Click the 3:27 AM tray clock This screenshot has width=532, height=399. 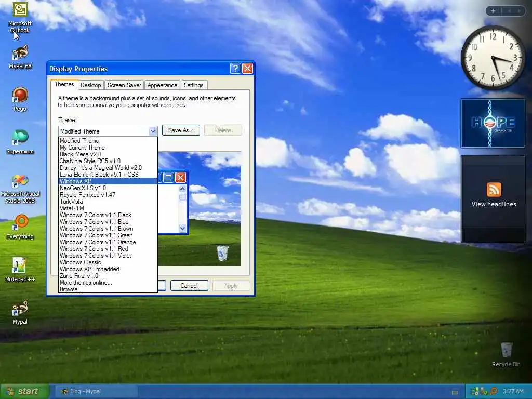[513, 392]
